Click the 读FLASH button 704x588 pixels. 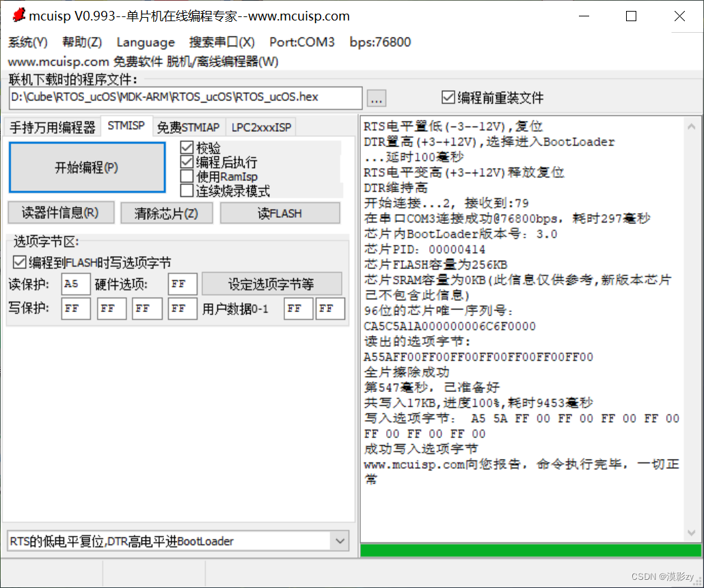click(280, 212)
